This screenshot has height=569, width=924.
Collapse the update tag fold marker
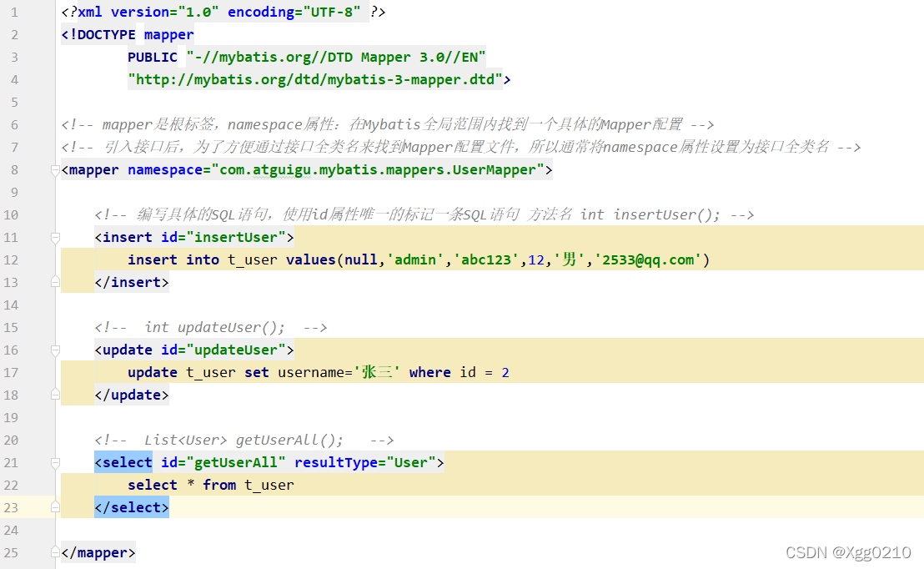click(x=55, y=350)
